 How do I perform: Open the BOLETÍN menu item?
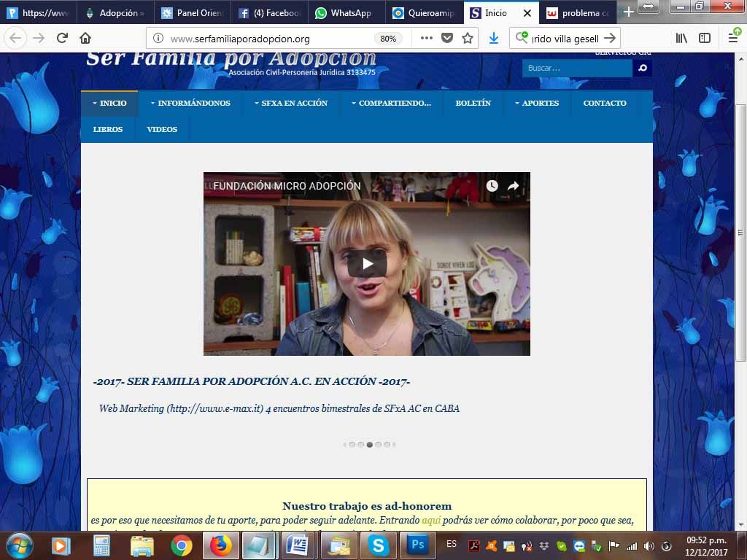(x=473, y=103)
